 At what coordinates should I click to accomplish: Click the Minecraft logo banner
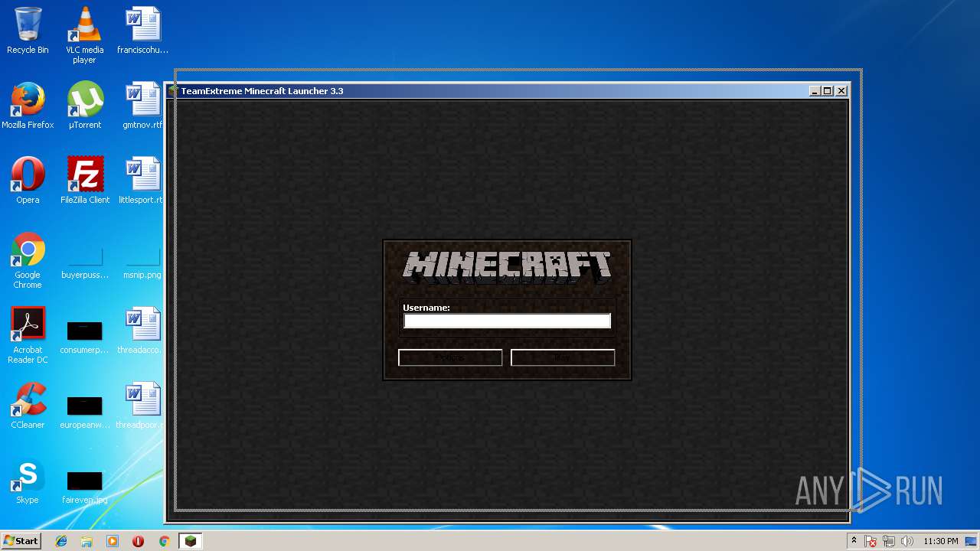point(507,267)
